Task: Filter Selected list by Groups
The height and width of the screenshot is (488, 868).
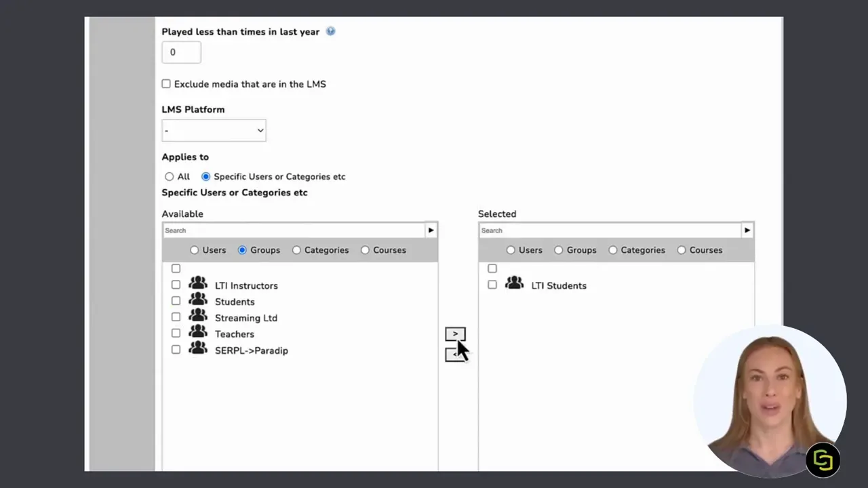Action: 559,250
